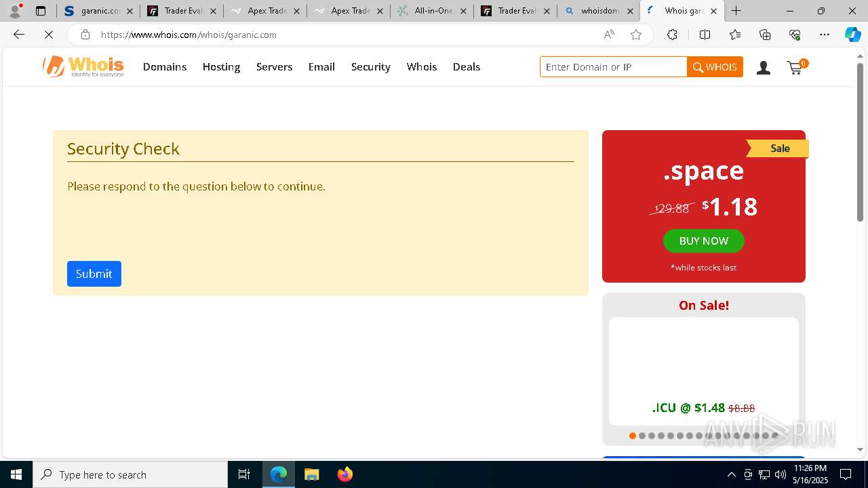Switch to first Trader Eval tab
Screen dimensions: 868x488
point(181,11)
